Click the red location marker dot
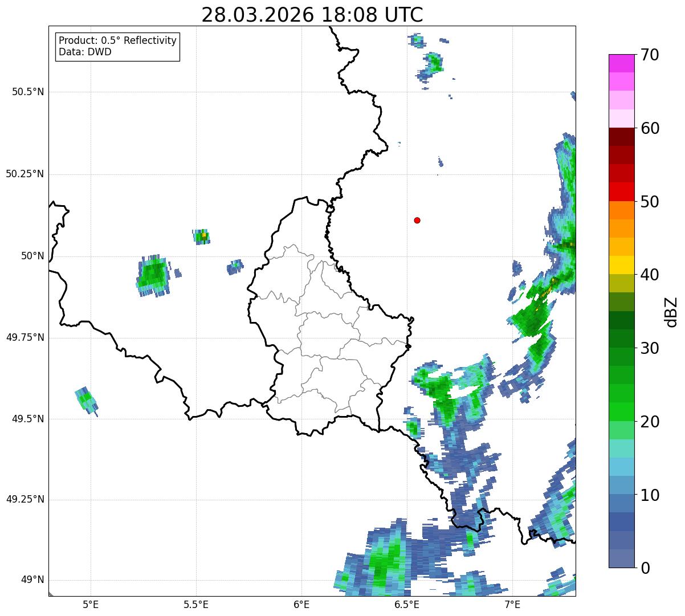The height and width of the screenshot is (616, 685). (417, 220)
